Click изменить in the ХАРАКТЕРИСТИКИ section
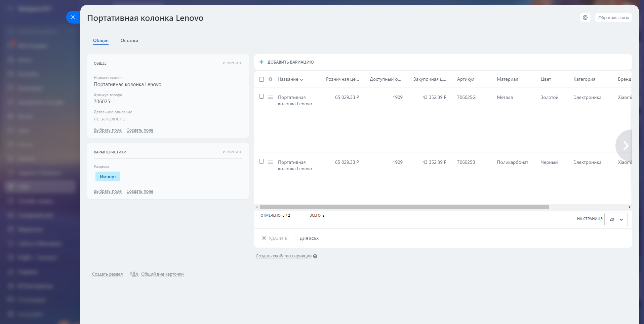The height and width of the screenshot is (324, 644). pos(232,152)
